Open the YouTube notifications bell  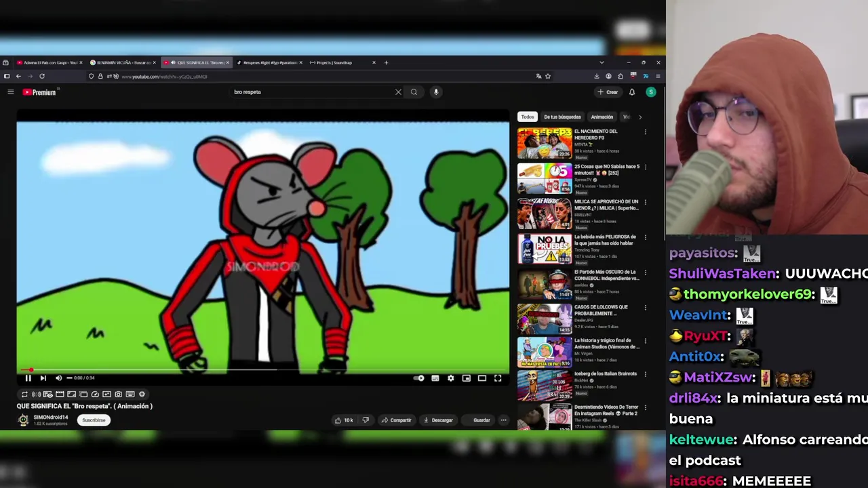(x=632, y=92)
